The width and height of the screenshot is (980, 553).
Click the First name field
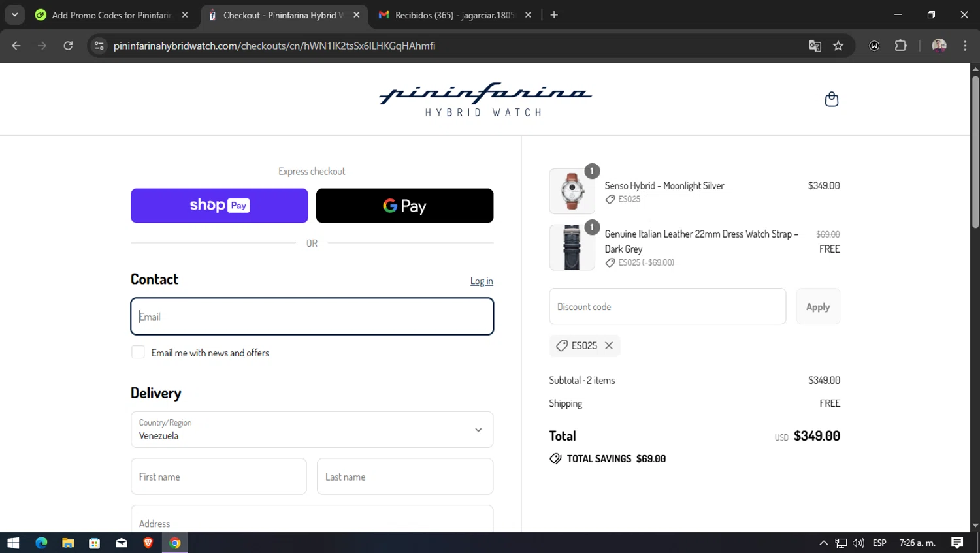click(x=218, y=477)
